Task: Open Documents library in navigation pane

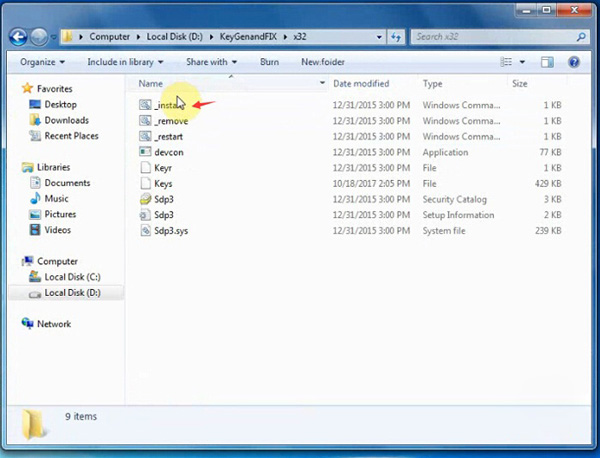Action: pos(67,183)
